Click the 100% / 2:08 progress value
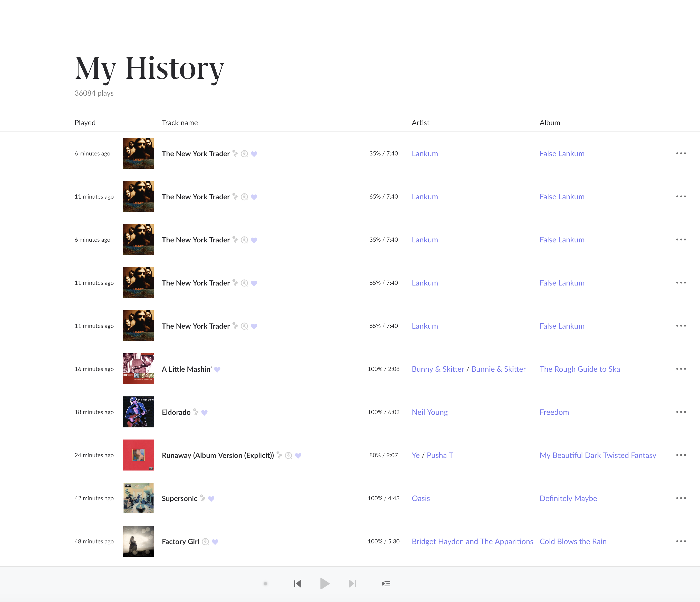The height and width of the screenshot is (602, 700). [383, 369]
